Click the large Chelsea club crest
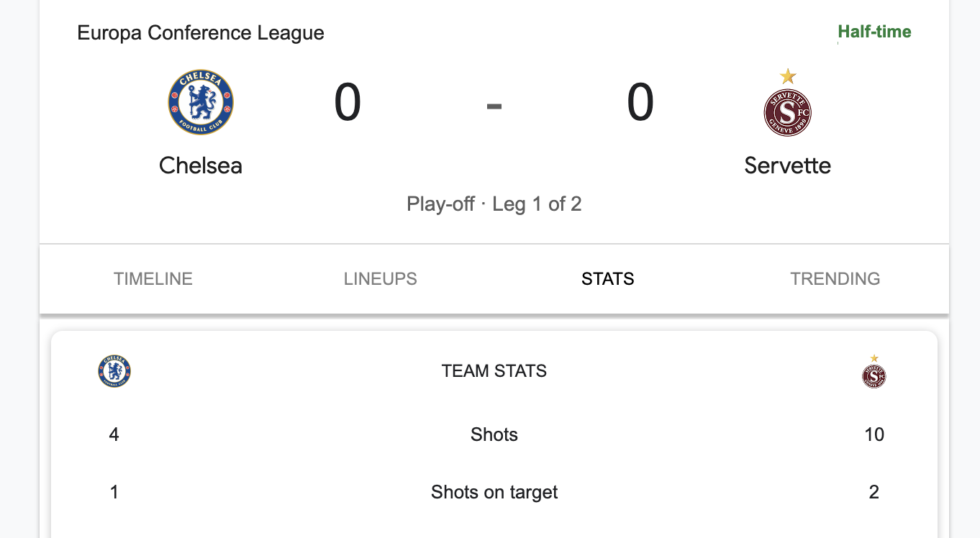 (201, 102)
